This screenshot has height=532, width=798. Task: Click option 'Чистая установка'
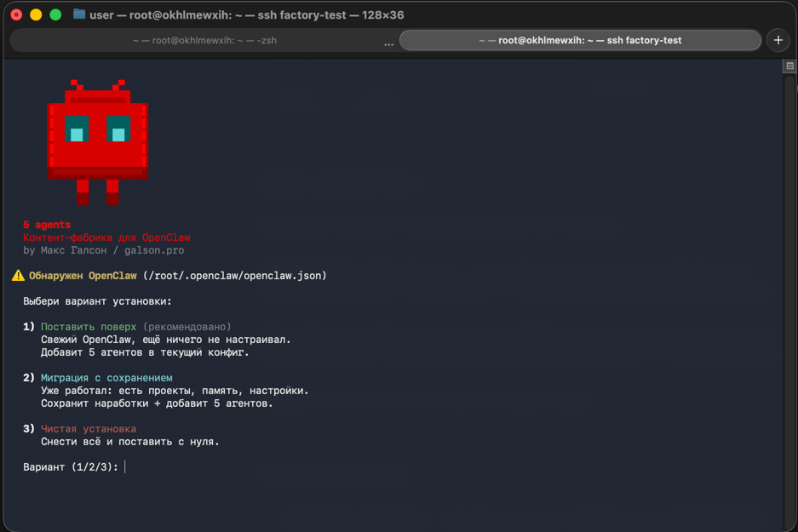pyautogui.click(x=89, y=429)
